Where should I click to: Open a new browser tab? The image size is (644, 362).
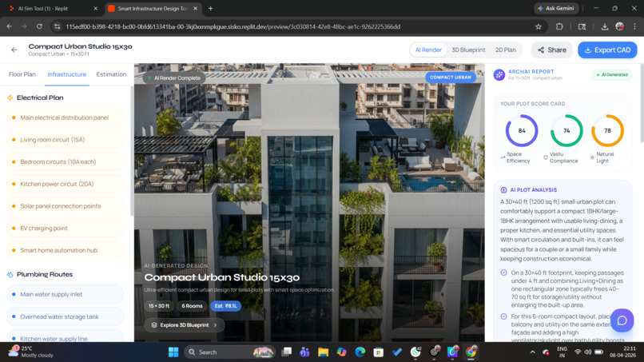[x=210, y=8]
